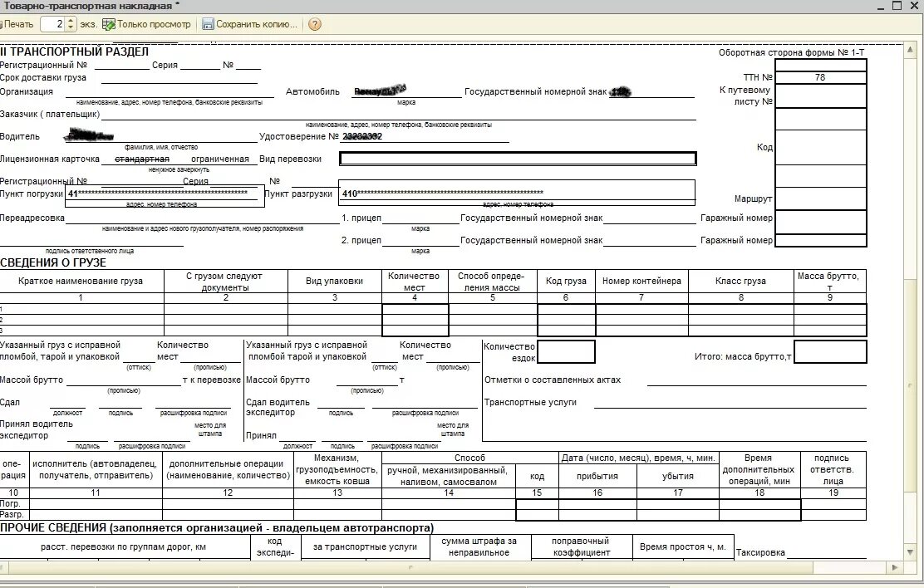The image size is (924, 588).
Task: Open help with the question mark icon
Action: (x=315, y=24)
